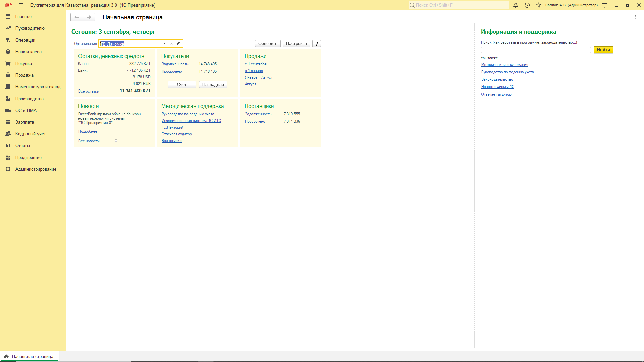
Task: Open the three-dots more options menu
Action: (635, 17)
